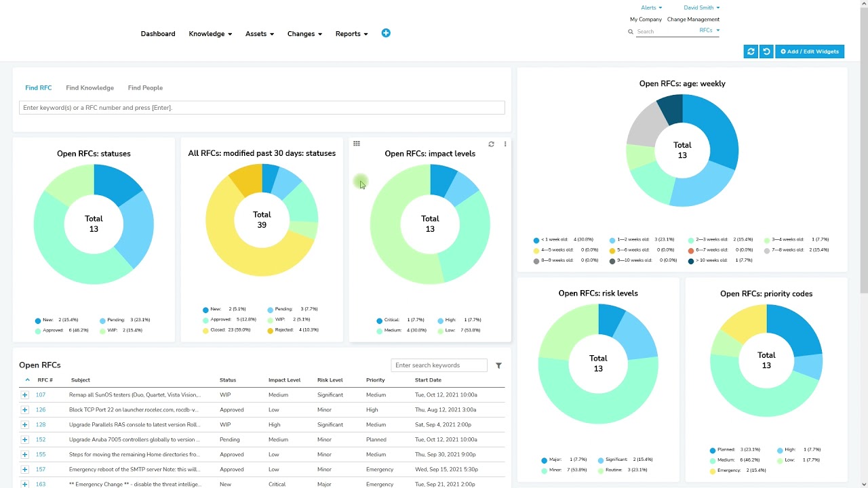Click the Critical legend swatch in impact levels
Viewport: 868px width, 488px height.
click(x=380, y=321)
